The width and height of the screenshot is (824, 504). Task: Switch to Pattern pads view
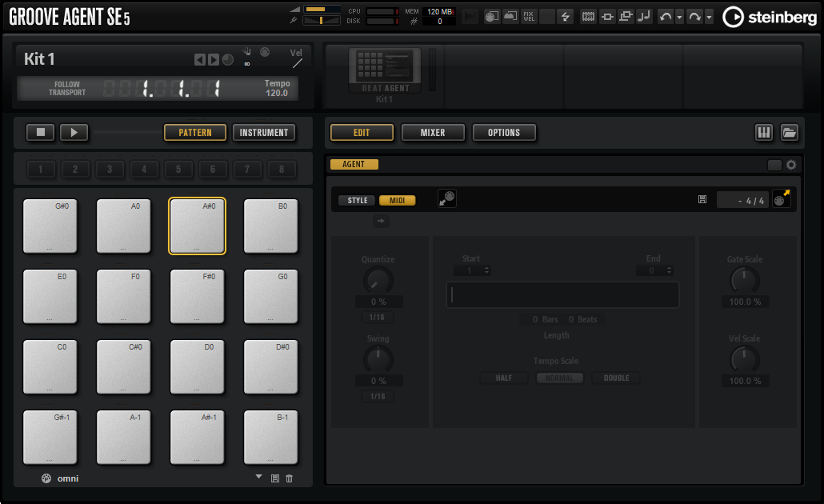click(x=195, y=133)
